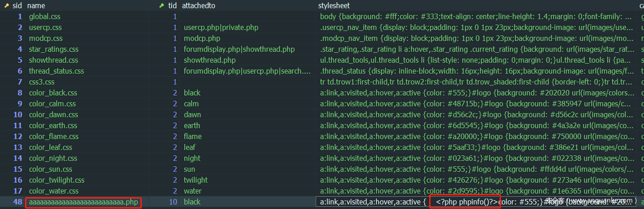Select the color_water.css name cell
Image resolution: width=644 pixels, height=209 pixels.
tap(54, 191)
